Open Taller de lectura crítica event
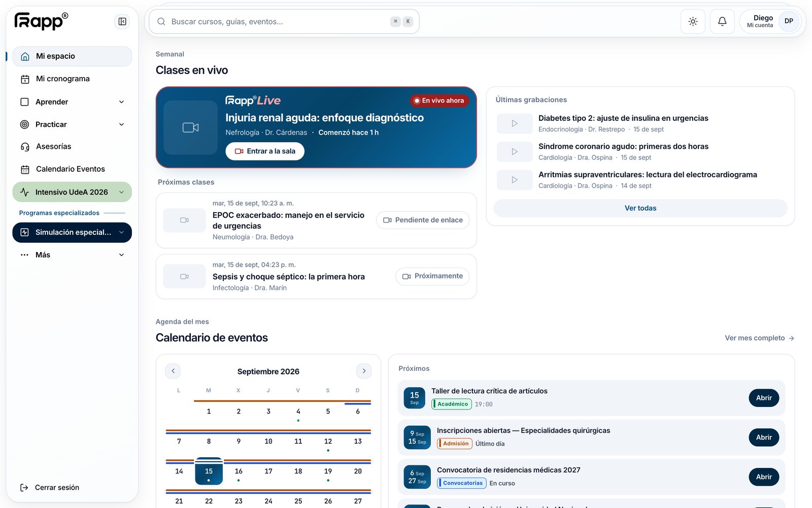The image size is (812, 508). [764, 398]
